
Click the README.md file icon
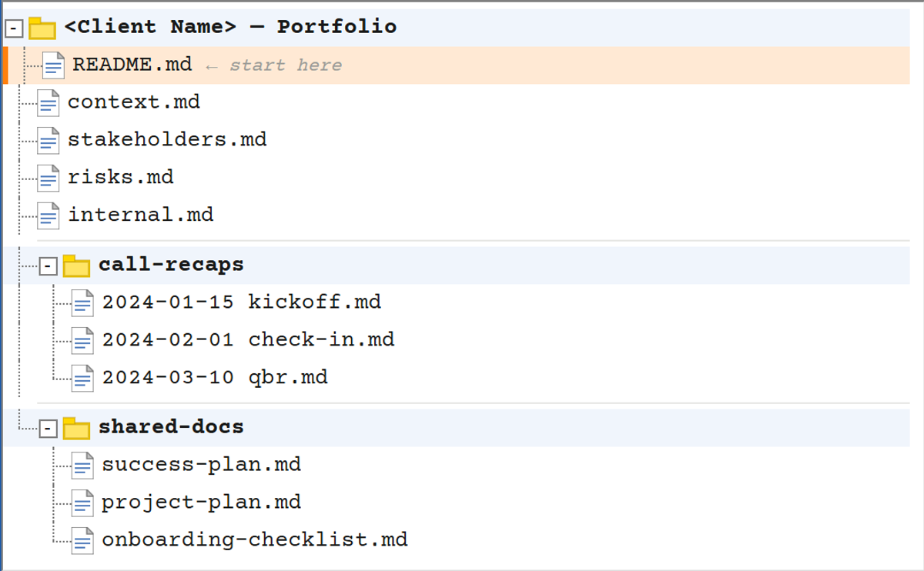(53, 65)
